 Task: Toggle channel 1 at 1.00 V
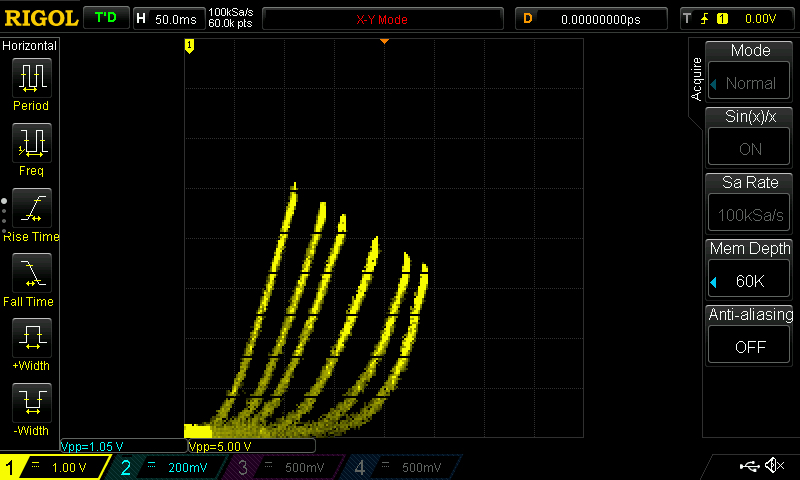coord(55,467)
